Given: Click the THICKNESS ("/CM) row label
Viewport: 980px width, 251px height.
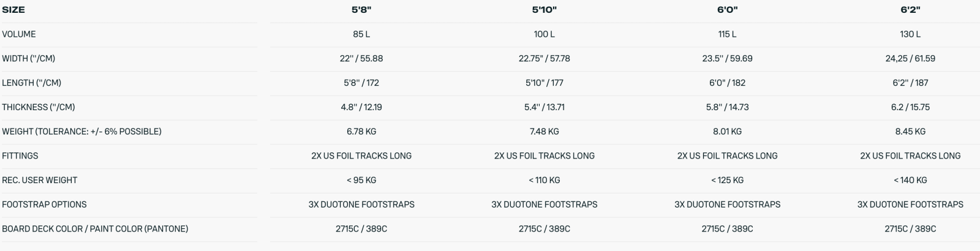Looking at the screenshot, I should (39, 107).
